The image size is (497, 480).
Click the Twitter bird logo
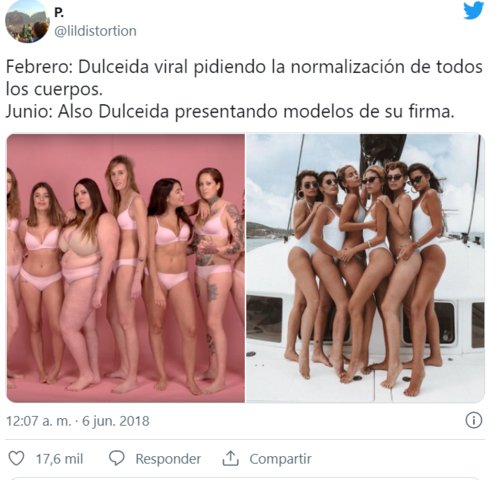click(473, 10)
